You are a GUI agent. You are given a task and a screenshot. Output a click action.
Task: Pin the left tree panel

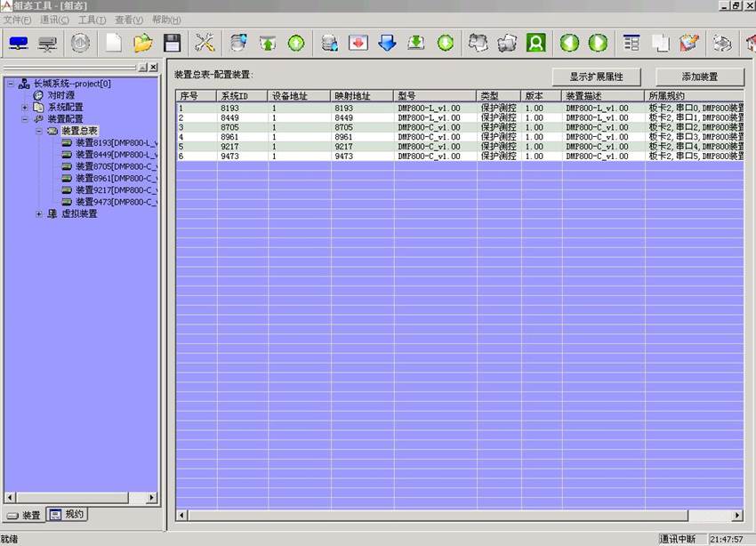click(x=143, y=68)
